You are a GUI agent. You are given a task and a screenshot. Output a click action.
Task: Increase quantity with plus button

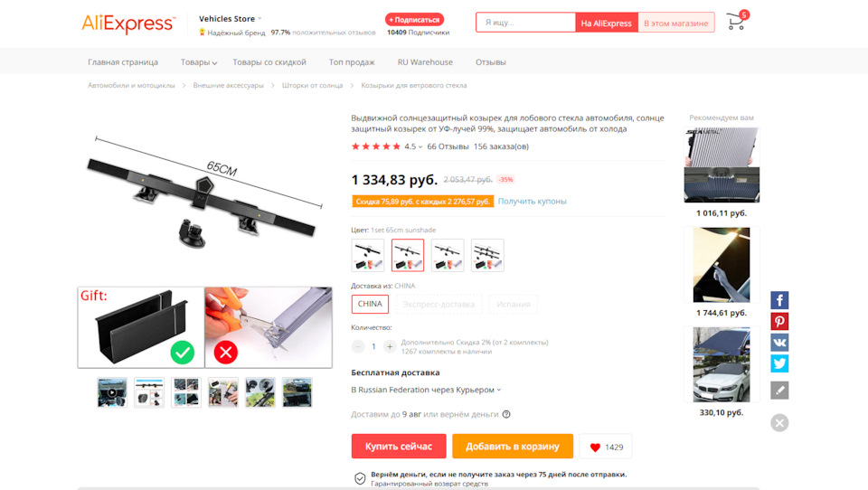(390, 346)
